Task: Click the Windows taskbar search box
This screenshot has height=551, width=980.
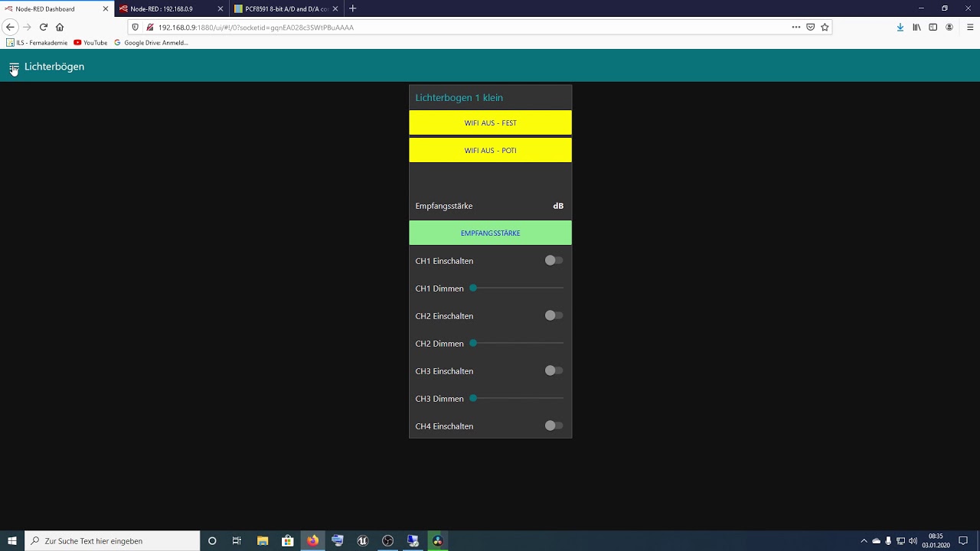Action: (113, 541)
